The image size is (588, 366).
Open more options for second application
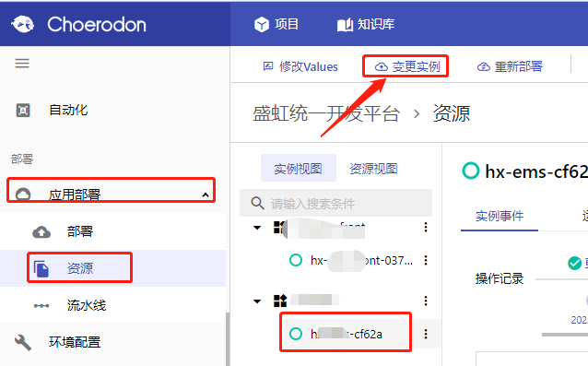click(426, 301)
